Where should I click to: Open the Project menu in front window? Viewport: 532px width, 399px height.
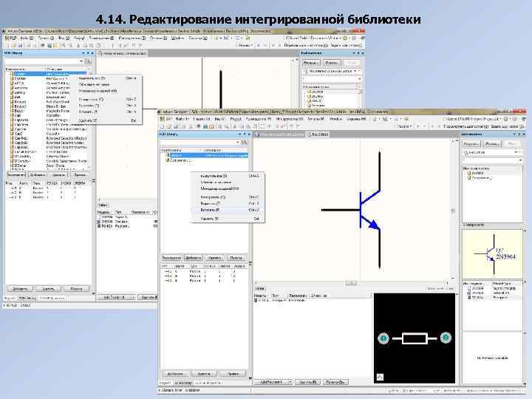236,119
